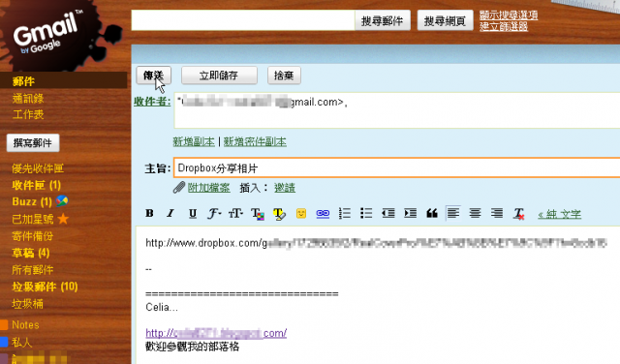The width and height of the screenshot is (620, 364).
Task: Click the 傳送 send button
Action: [x=153, y=76]
